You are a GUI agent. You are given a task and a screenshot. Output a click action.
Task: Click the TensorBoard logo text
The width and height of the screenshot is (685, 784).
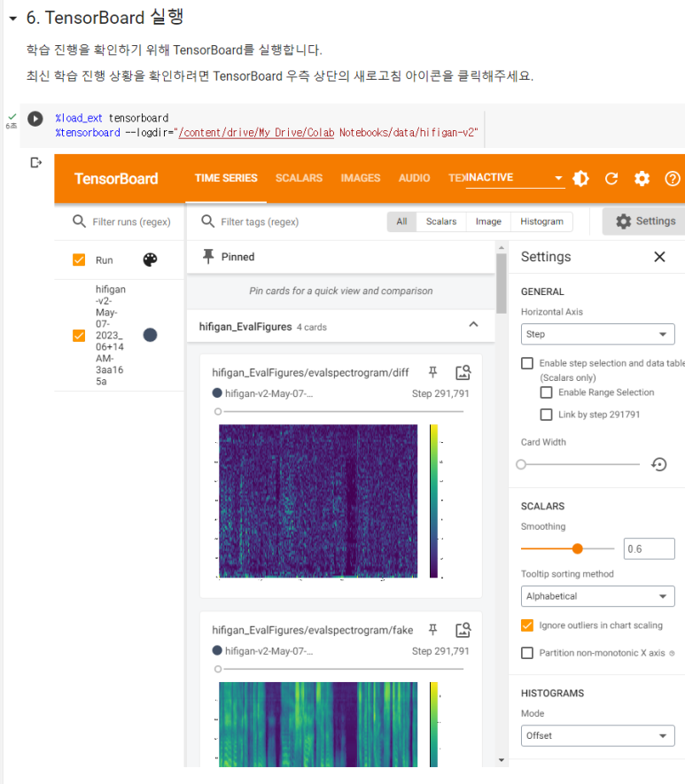point(116,178)
